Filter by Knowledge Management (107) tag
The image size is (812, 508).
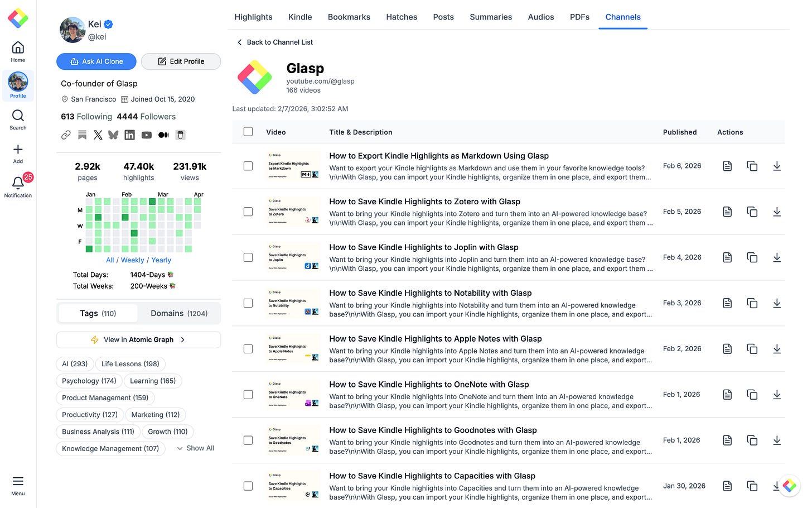pyautogui.click(x=110, y=448)
